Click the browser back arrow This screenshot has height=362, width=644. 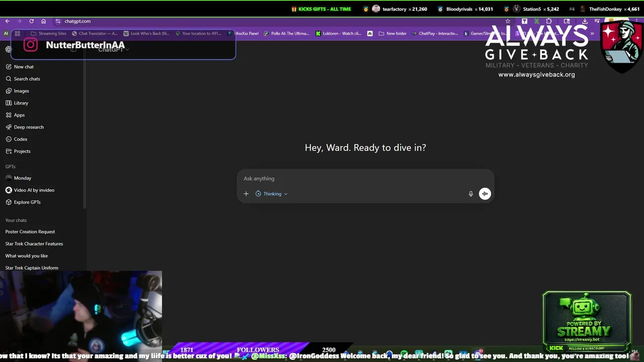(x=7, y=21)
